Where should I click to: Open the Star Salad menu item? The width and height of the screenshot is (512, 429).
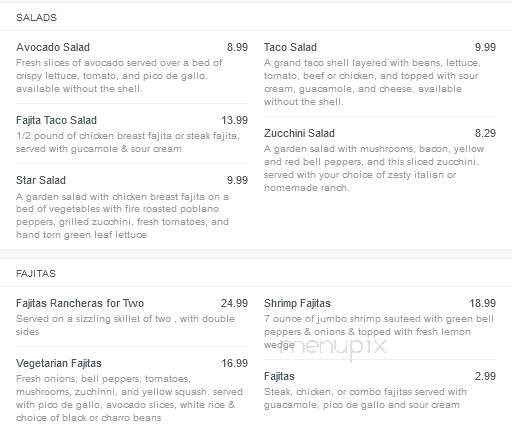[41, 180]
